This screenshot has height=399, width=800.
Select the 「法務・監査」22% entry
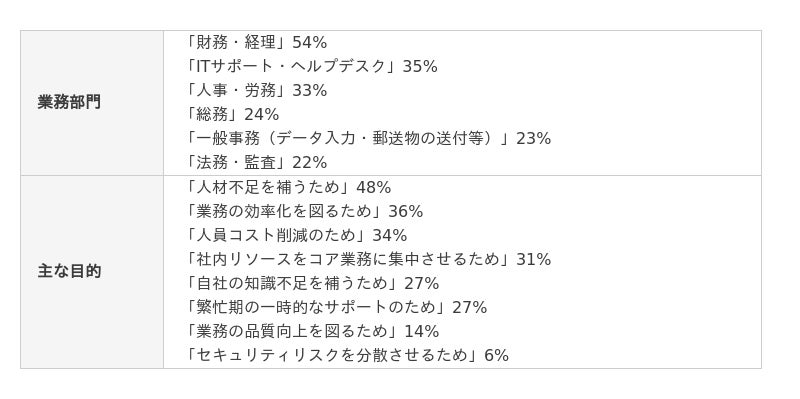[x=256, y=163]
